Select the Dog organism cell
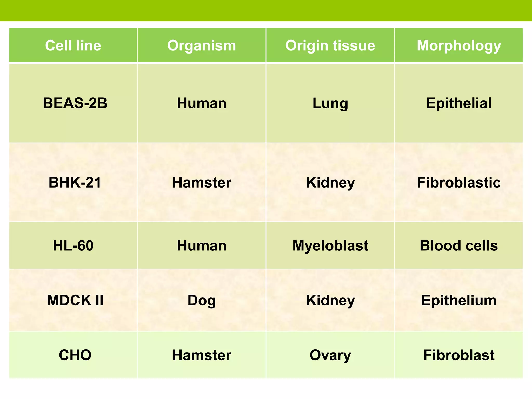 click(202, 300)
